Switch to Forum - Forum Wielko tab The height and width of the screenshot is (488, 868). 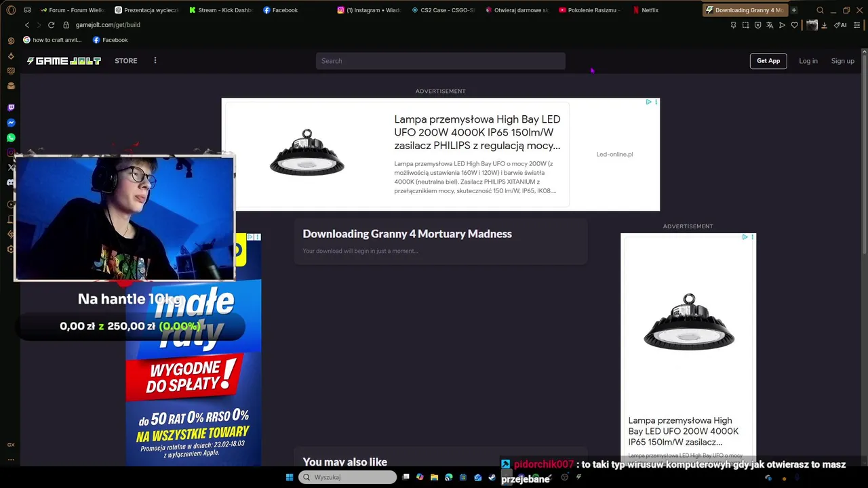(x=72, y=10)
